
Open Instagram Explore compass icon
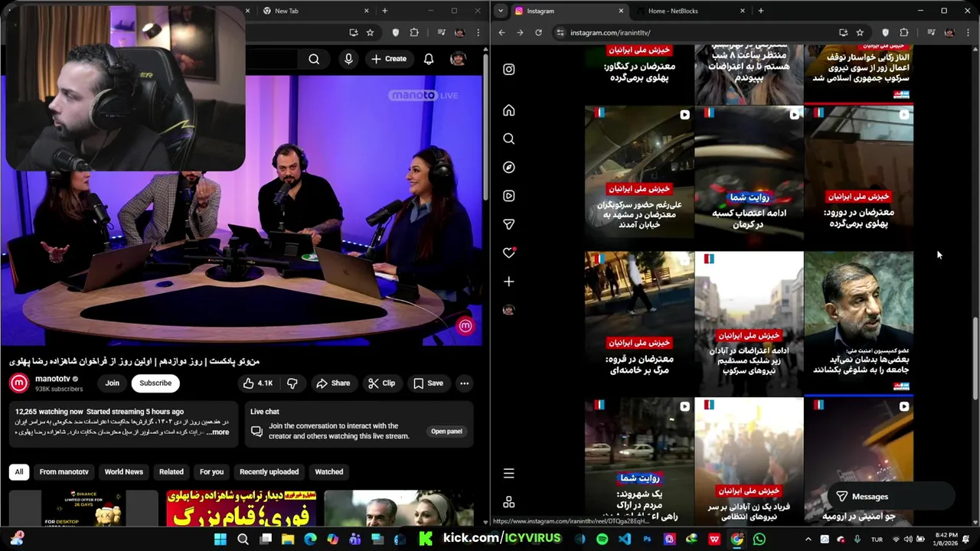click(509, 167)
